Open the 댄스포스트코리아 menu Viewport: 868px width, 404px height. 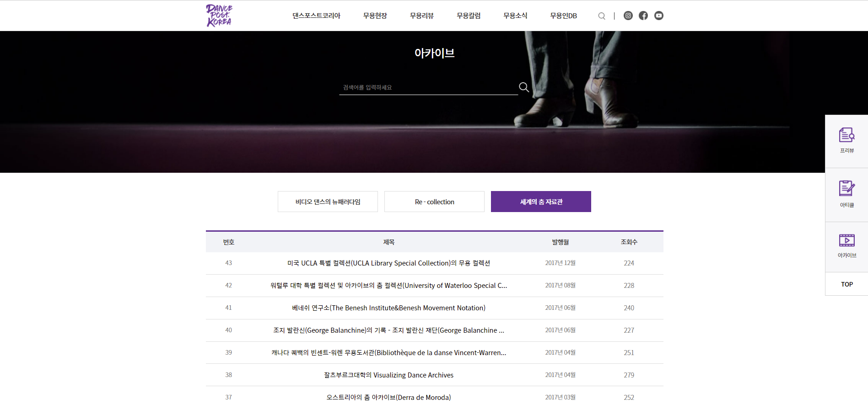316,16
